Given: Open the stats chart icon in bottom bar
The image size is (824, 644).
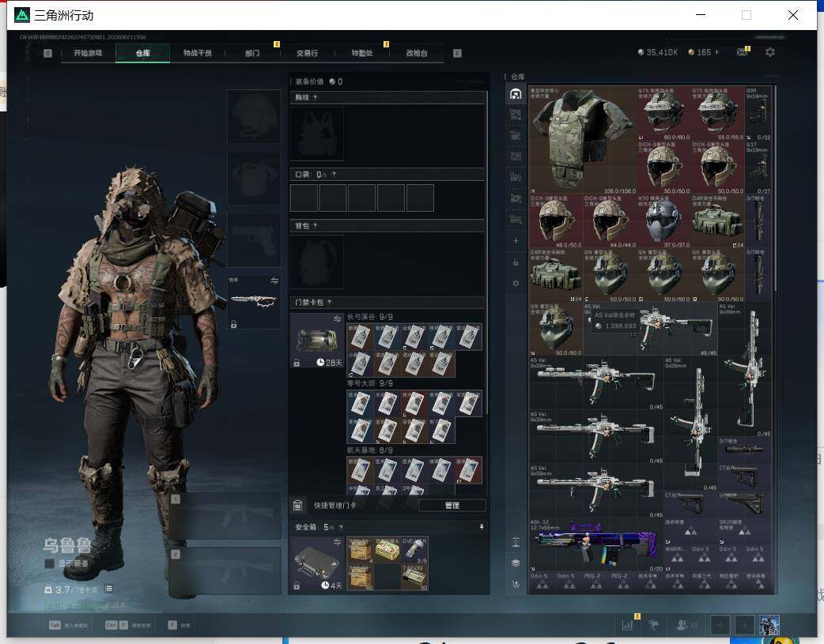Looking at the screenshot, I should tap(627, 624).
